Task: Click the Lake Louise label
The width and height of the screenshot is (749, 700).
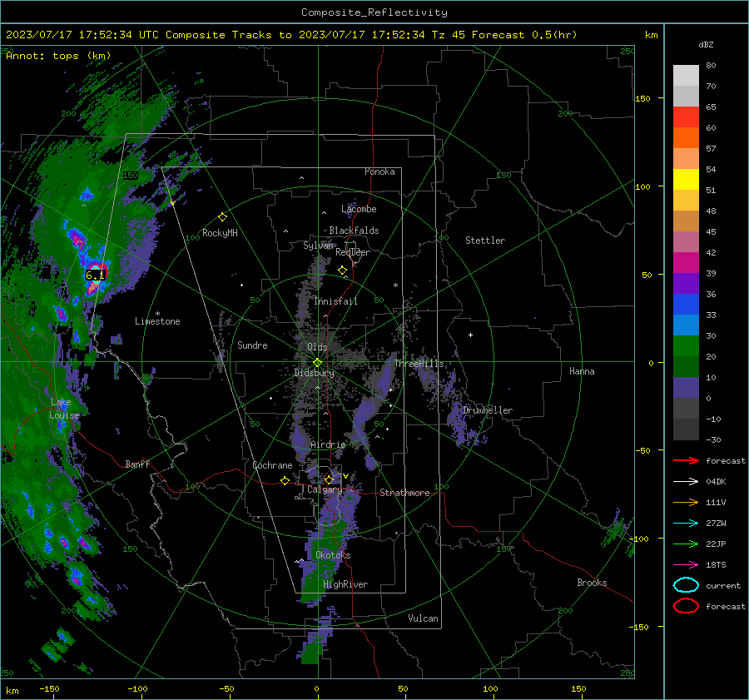Action: tap(64, 409)
